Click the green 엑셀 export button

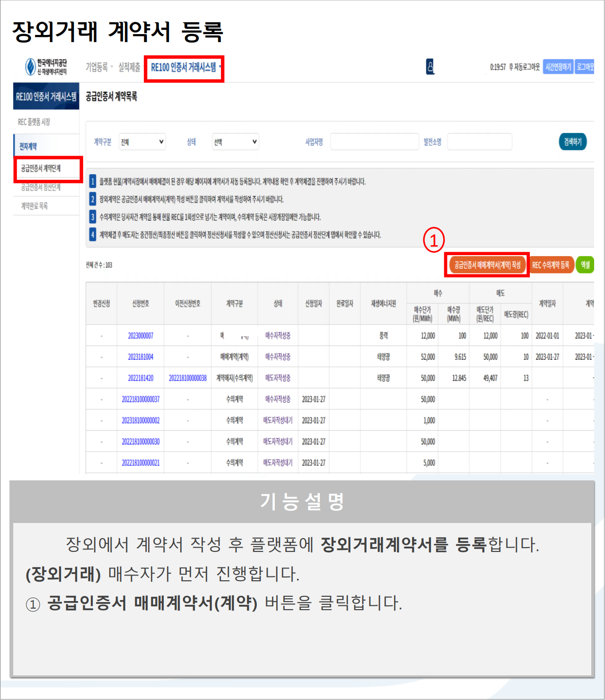[585, 265]
